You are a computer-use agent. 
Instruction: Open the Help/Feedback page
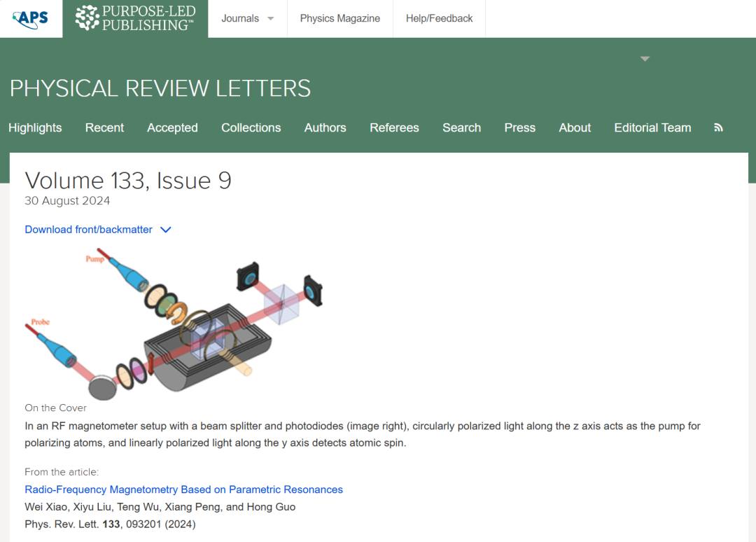point(439,18)
